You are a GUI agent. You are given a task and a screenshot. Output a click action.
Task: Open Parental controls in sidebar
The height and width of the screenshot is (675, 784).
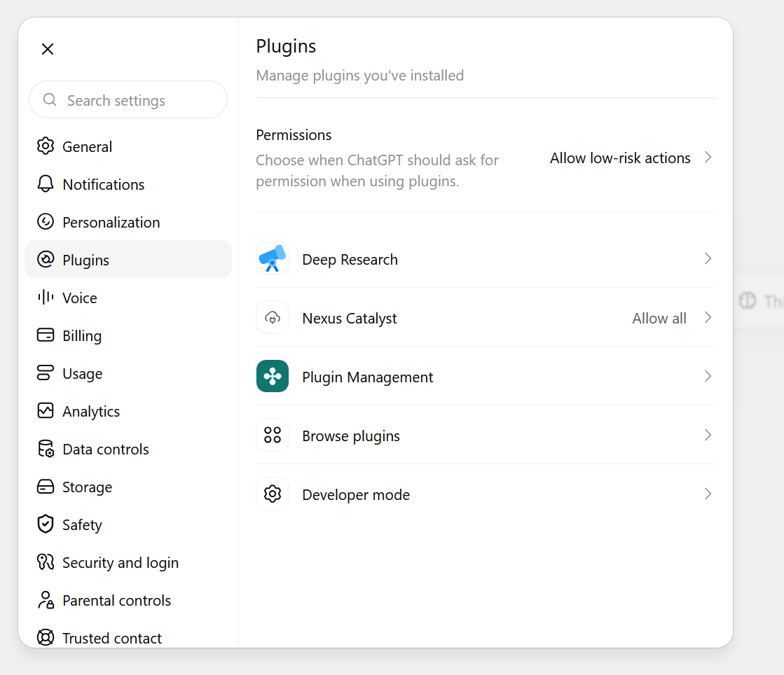128,601
